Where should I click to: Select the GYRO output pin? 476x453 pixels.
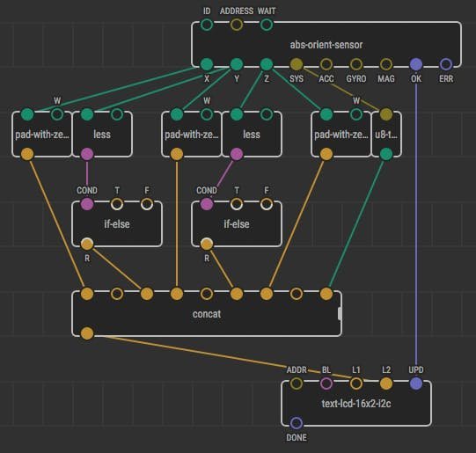(x=356, y=64)
